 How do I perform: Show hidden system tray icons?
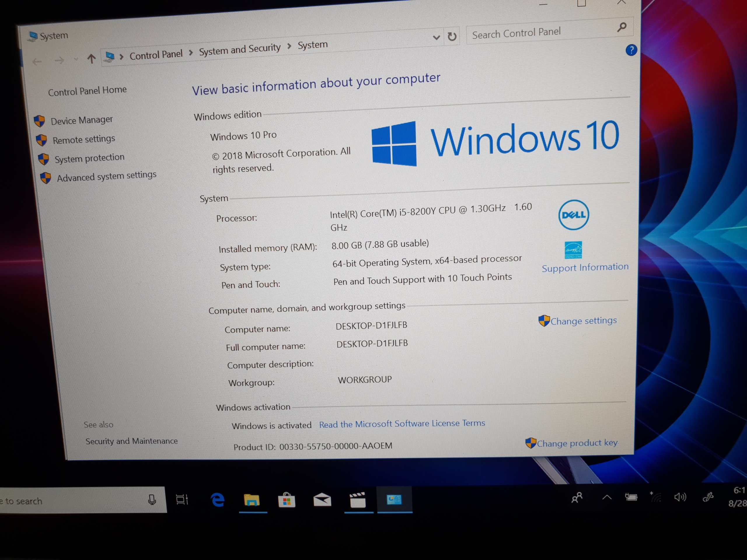607,497
